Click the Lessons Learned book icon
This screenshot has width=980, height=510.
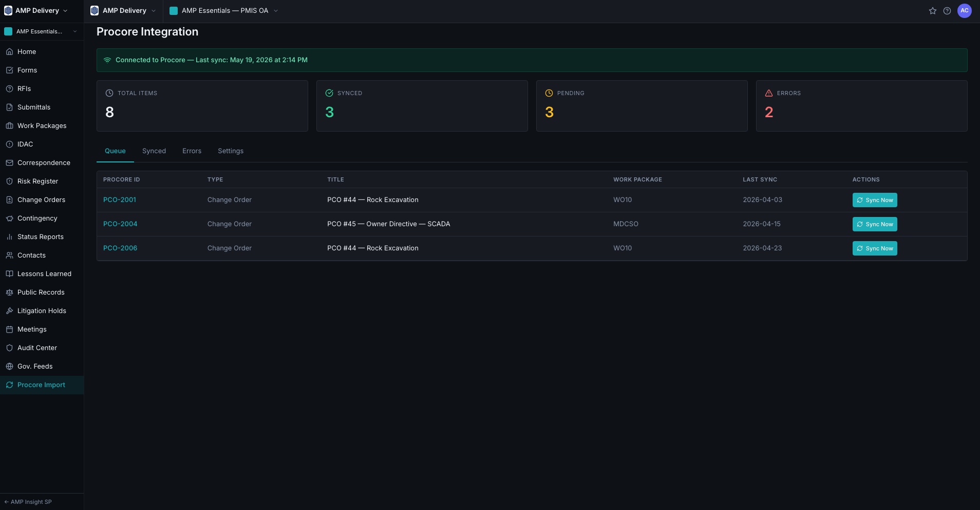9,274
